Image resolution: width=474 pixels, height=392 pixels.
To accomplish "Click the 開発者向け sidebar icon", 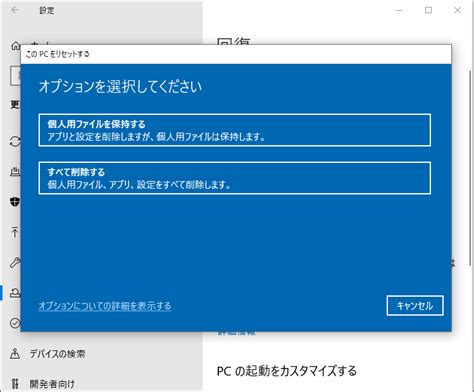I will point(15,384).
